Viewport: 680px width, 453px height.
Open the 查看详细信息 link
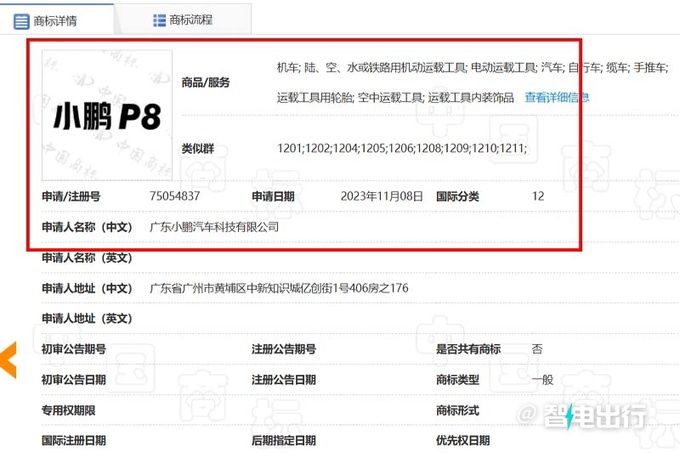[556, 98]
